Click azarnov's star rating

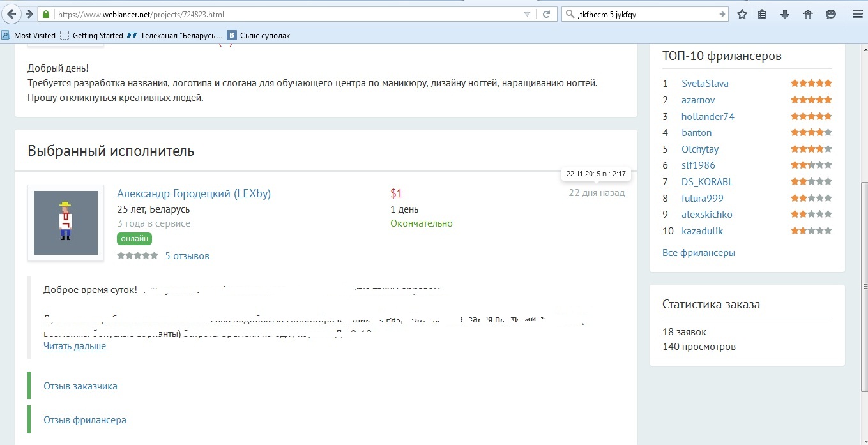811,100
